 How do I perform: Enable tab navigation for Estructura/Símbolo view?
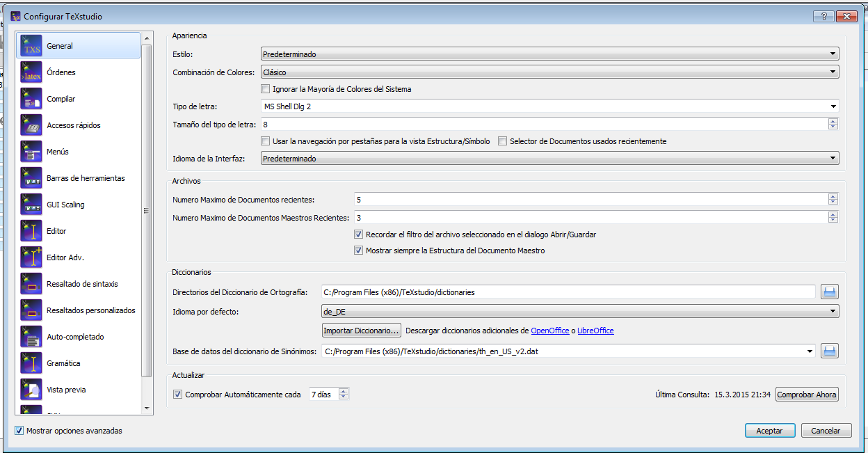pyautogui.click(x=265, y=141)
